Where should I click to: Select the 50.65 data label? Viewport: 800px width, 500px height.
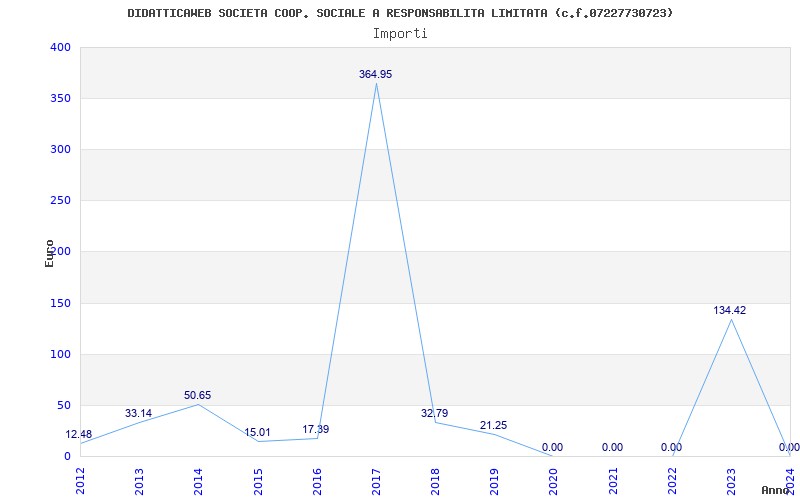coord(197,395)
